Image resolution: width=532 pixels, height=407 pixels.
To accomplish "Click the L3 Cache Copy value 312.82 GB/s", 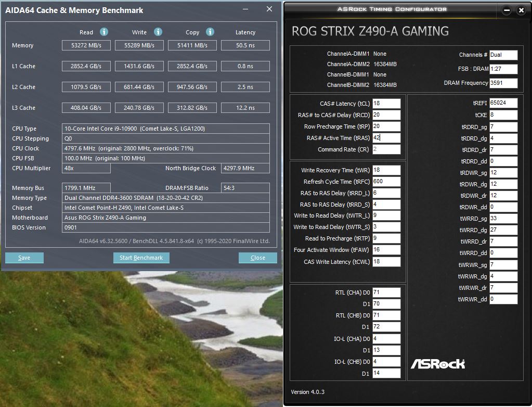I will tap(192, 108).
